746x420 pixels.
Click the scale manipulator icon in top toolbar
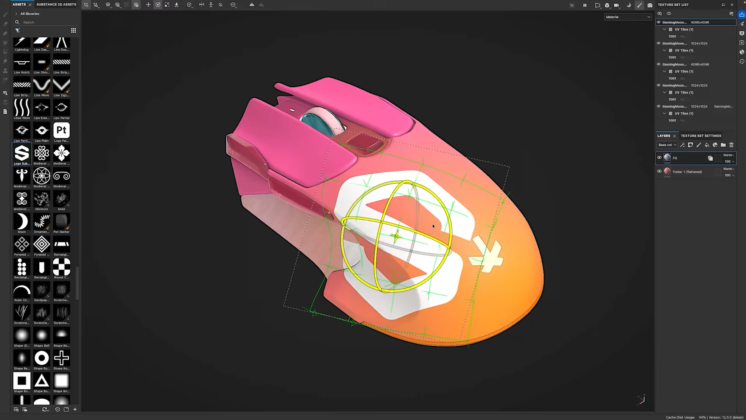[x=167, y=5]
